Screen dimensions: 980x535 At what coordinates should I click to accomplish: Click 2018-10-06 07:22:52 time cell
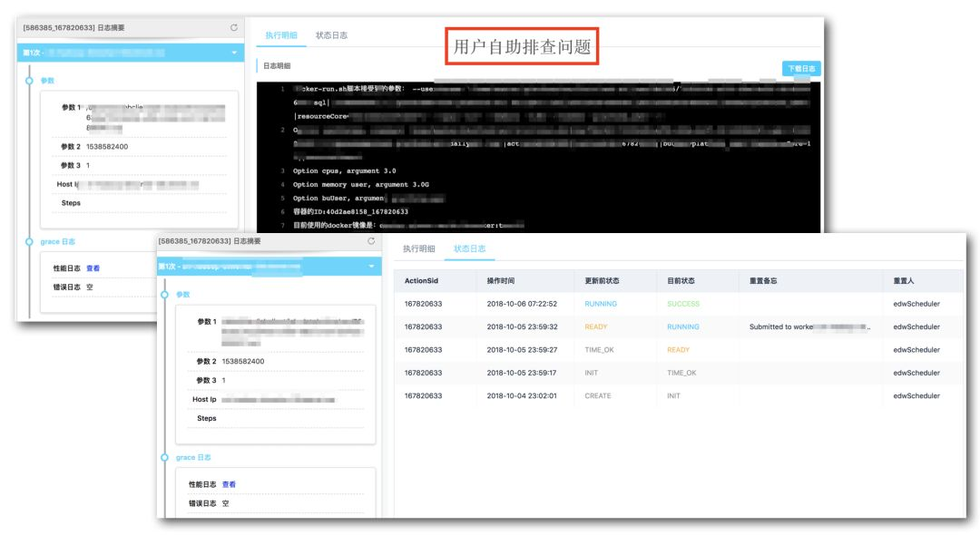pos(522,304)
